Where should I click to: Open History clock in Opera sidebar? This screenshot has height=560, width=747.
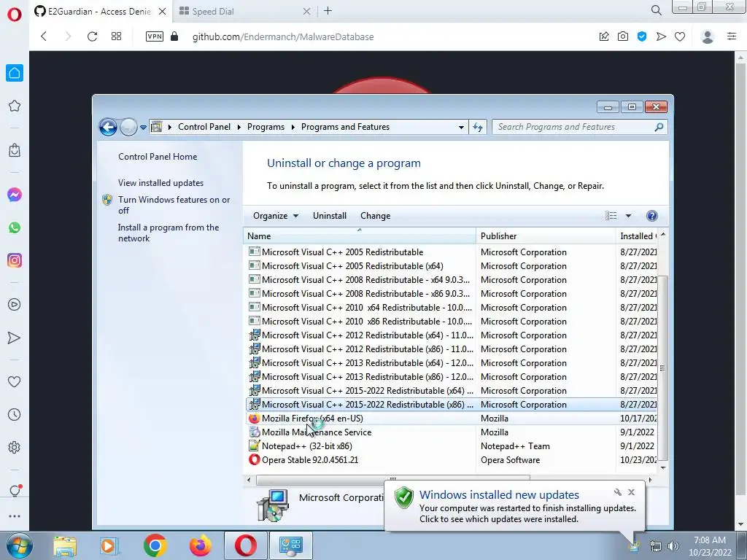pyautogui.click(x=15, y=414)
